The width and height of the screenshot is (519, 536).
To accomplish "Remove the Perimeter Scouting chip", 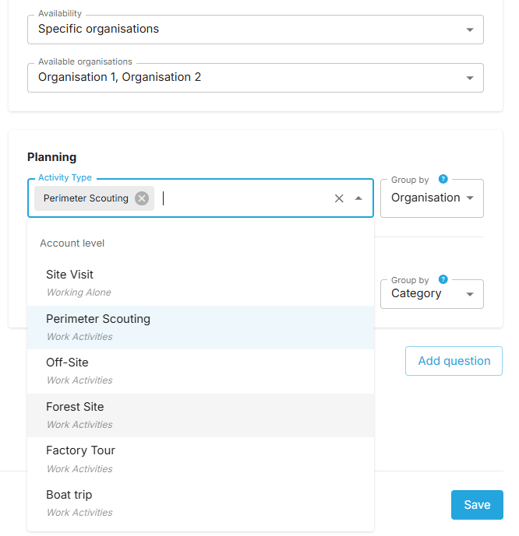I will [x=142, y=198].
